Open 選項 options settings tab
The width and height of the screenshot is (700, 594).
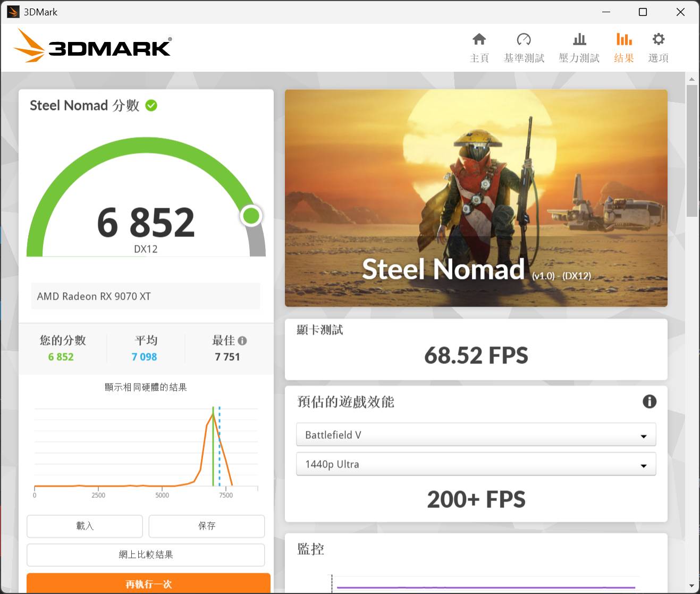(658, 48)
